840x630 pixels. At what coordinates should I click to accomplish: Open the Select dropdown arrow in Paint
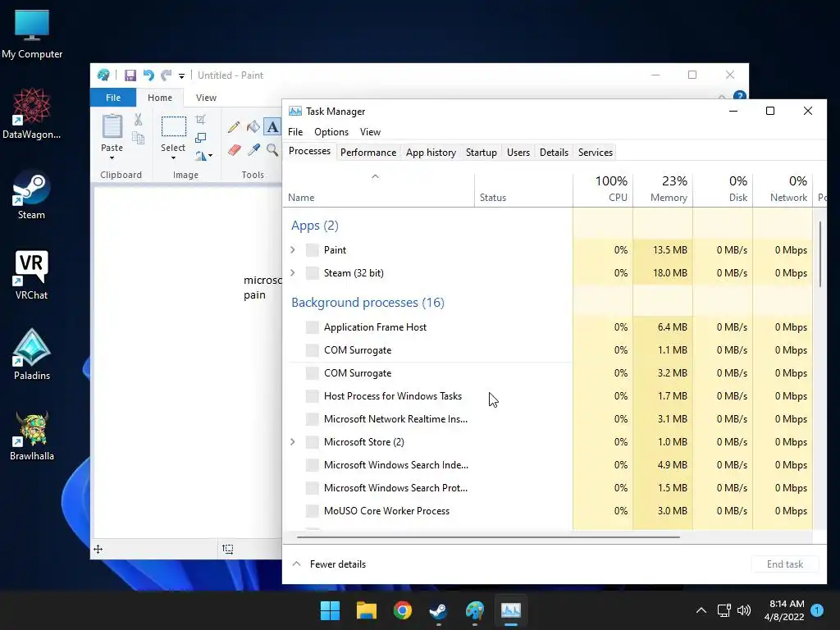[174, 158]
